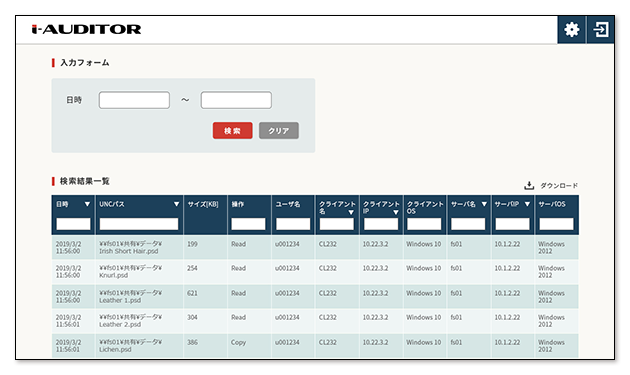Screen dimensions: 630x375
Task: Click the ユーザ名 column filter box
Action: (x=293, y=224)
